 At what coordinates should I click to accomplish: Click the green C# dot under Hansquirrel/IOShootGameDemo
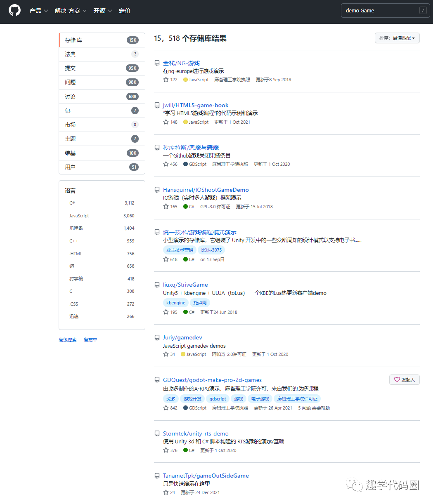click(x=185, y=206)
